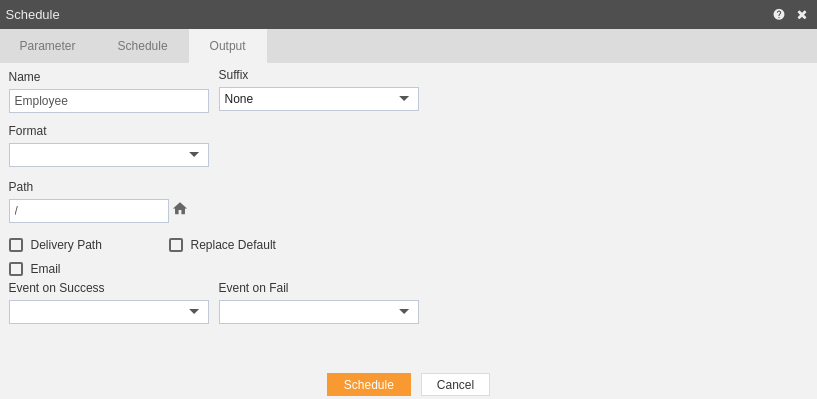Switch to the Parameter tab

point(47,46)
